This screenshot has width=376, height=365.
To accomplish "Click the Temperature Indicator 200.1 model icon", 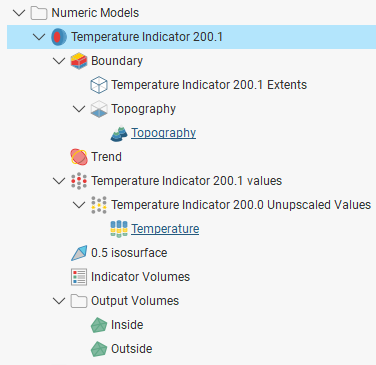I will coord(59,37).
